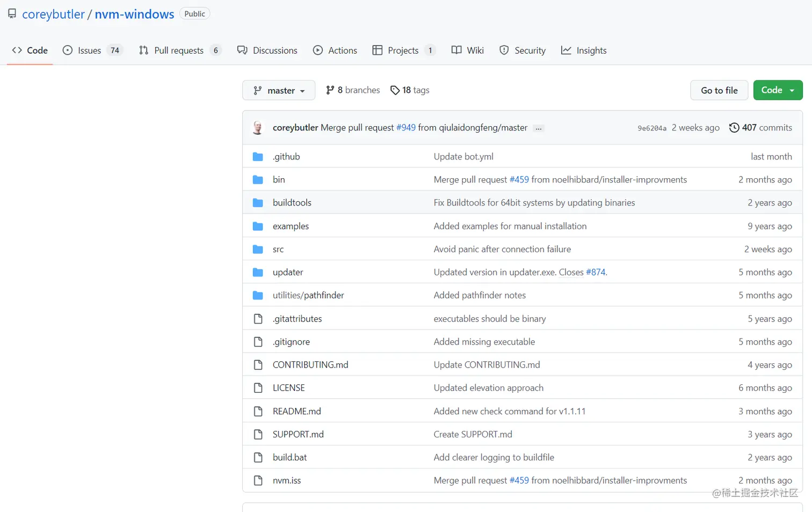Open the README.md file
The image size is (812, 512).
(297, 412)
